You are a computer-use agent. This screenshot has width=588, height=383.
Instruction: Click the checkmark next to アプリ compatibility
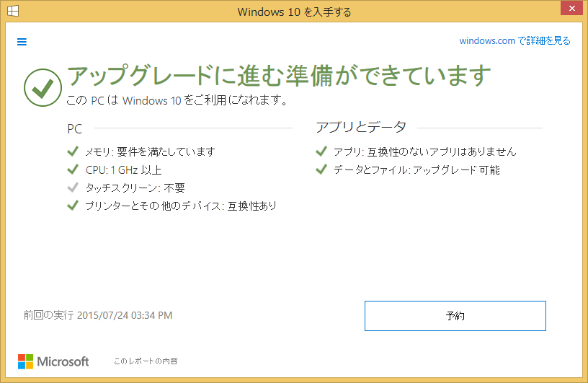click(x=321, y=151)
